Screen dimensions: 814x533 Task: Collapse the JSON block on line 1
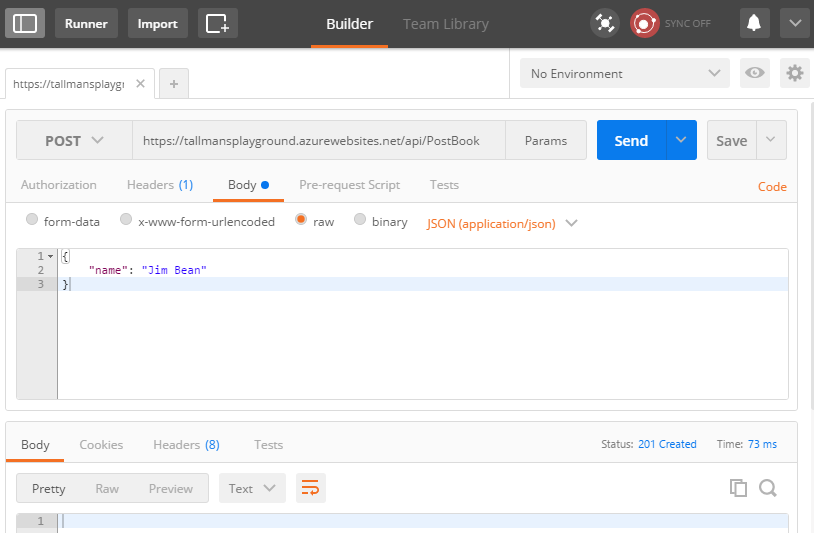click(x=50, y=256)
